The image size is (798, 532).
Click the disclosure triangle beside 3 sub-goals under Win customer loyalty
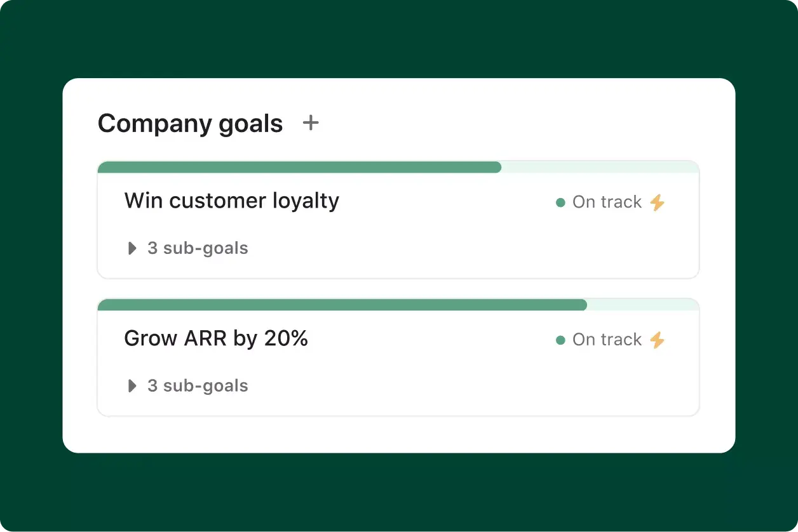[132, 248]
